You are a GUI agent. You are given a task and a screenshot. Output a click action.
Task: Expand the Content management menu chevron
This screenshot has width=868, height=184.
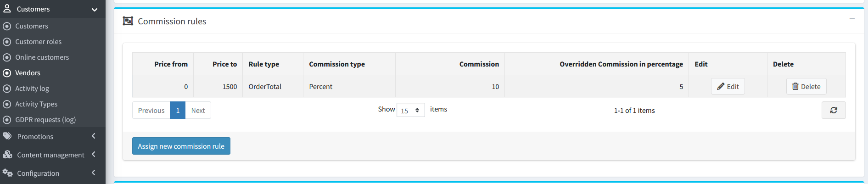94,155
